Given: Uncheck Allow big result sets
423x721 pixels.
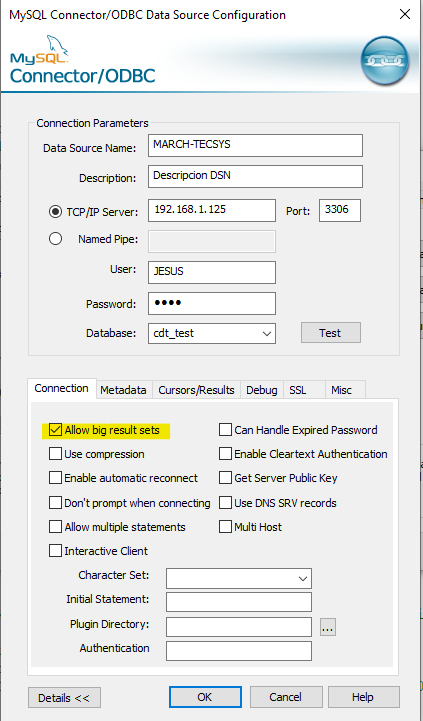Looking at the screenshot, I should coord(55,430).
